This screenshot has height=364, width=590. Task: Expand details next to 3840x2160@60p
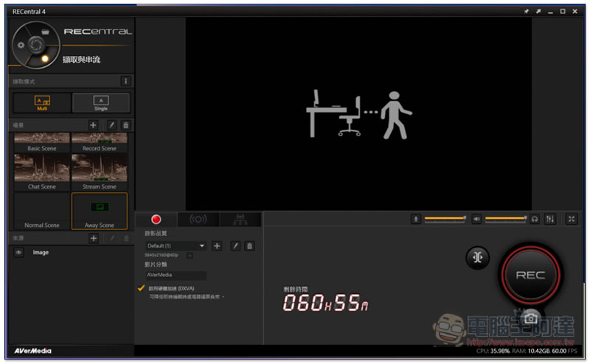(x=190, y=256)
